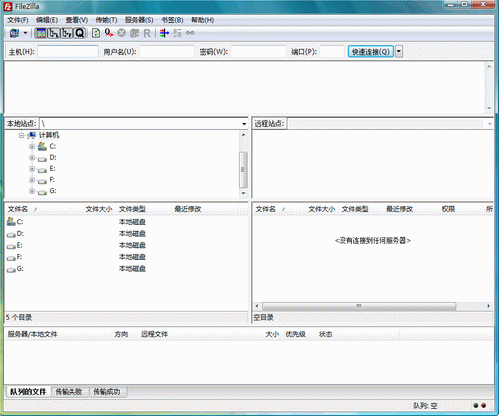Expand the E: drive in tree
Screen dimensions: 500x418
pos(32,169)
